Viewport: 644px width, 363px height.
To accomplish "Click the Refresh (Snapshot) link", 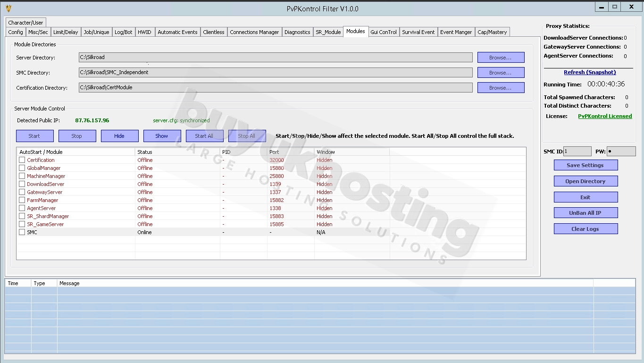I will point(590,72).
